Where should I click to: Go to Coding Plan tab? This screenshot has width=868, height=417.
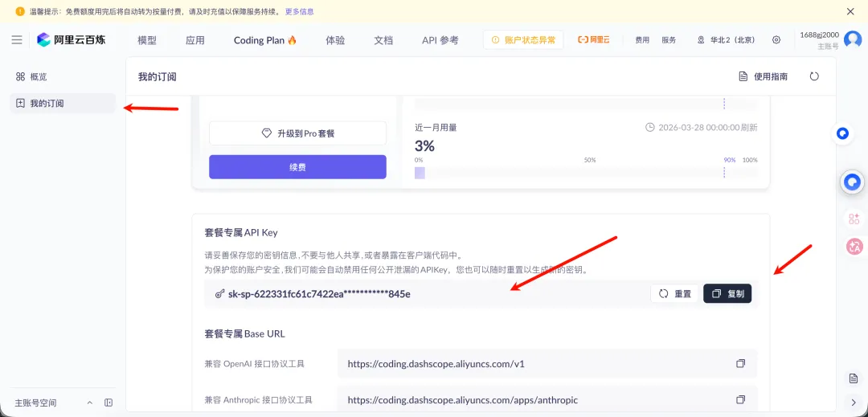click(x=265, y=40)
